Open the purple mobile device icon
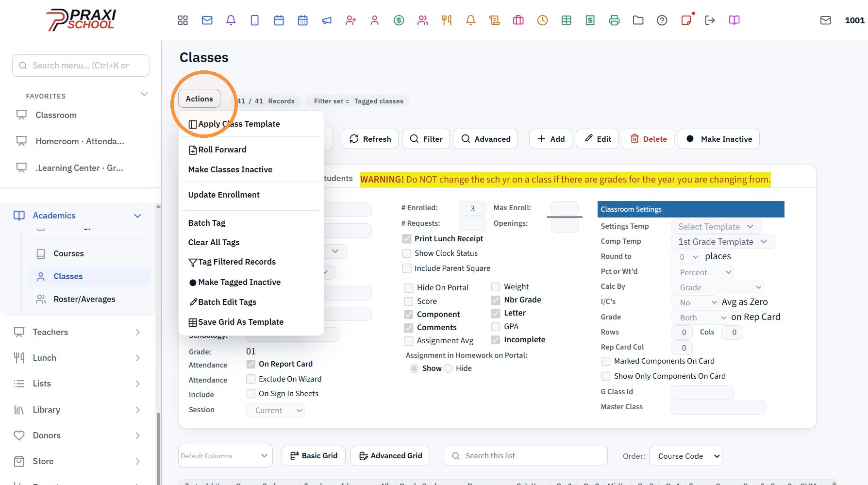 [255, 20]
